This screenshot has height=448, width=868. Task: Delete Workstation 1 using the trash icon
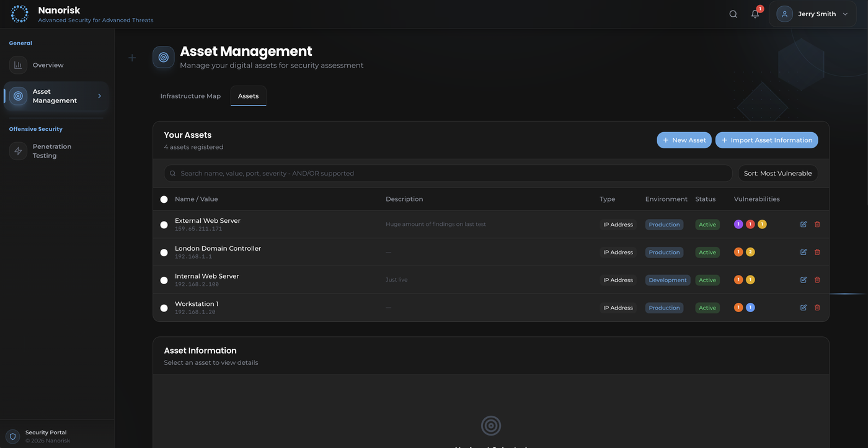coord(817,307)
